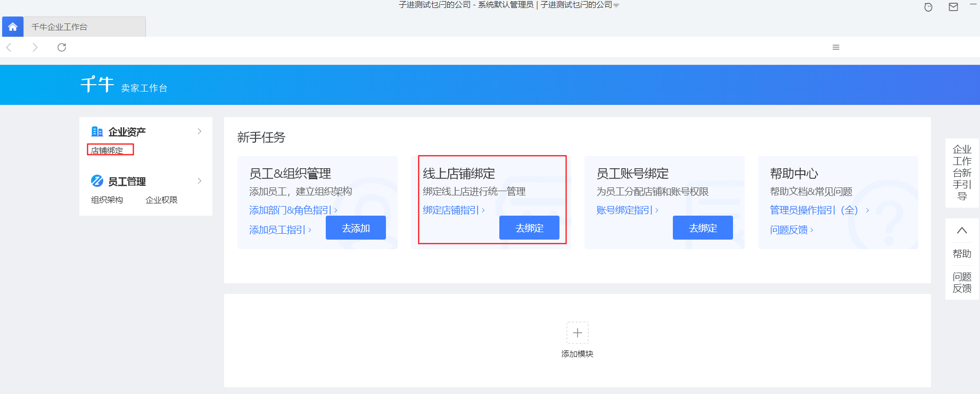The image size is (980, 394).
Task: Minimize the window from the title bar
Action: 974,4
